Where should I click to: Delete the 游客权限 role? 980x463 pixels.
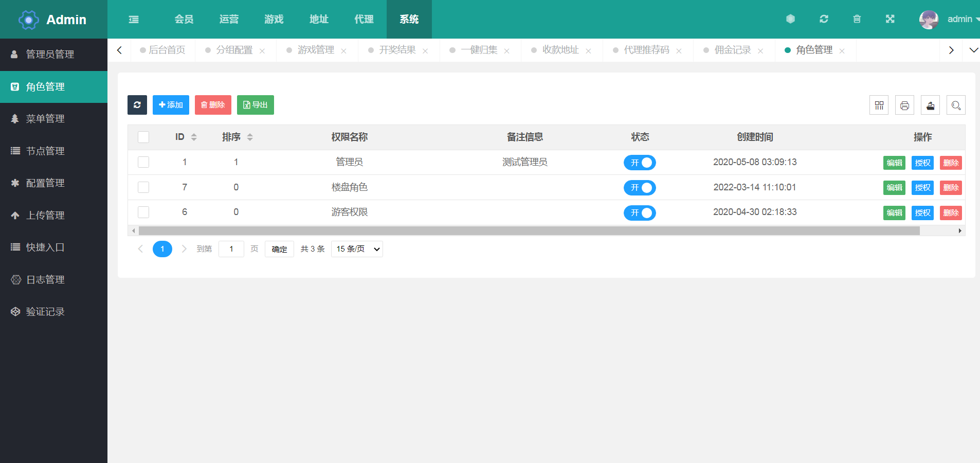click(x=951, y=213)
